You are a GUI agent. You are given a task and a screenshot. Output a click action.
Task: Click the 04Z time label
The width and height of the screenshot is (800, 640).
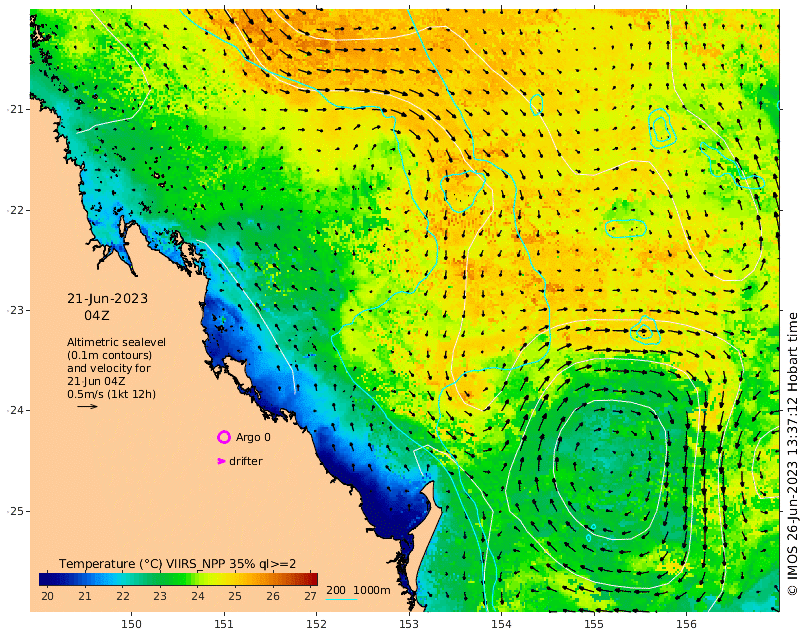point(97,315)
